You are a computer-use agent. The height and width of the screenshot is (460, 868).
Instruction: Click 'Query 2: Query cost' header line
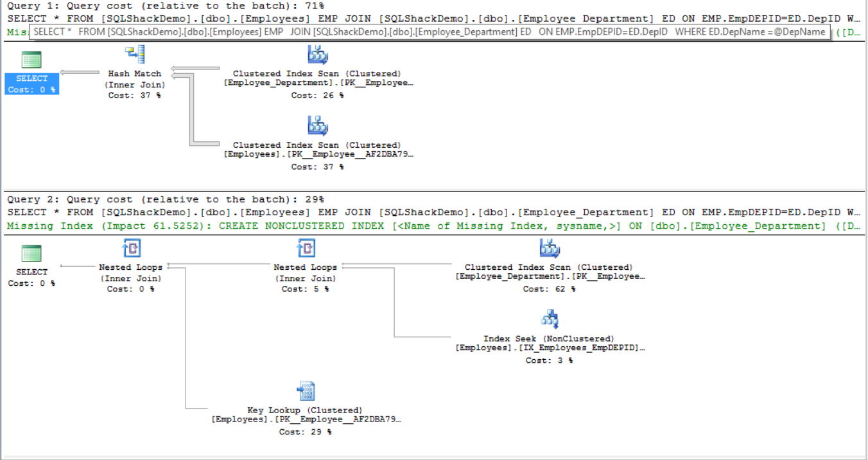tap(166, 200)
